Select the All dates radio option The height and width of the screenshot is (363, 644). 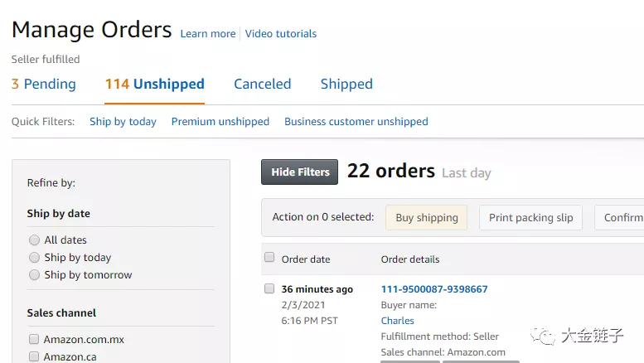click(34, 240)
